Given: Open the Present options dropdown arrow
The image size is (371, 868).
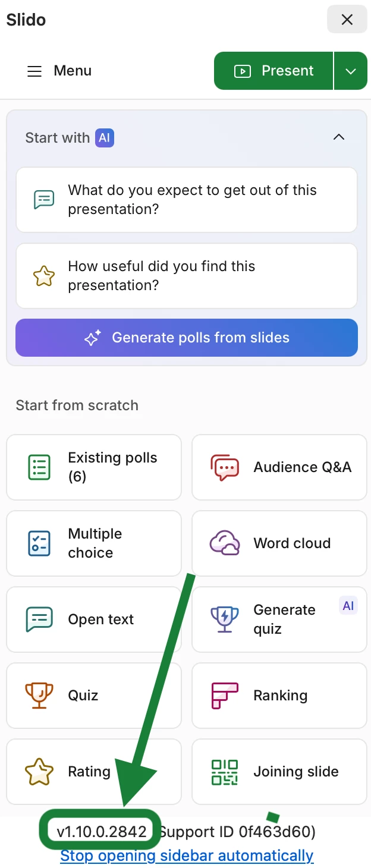Looking at the screenshot, I should point(351,71).
